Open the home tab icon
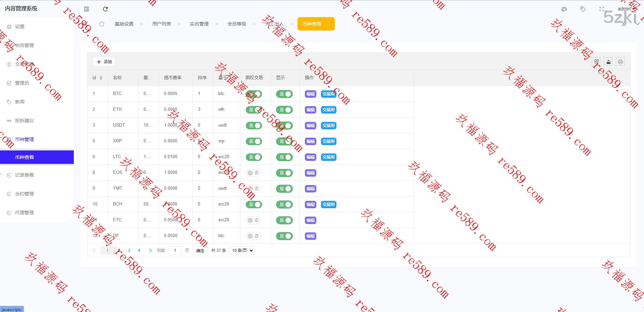Image resolution: width=644 pixels, height=312 pixels. pos(102,24)
